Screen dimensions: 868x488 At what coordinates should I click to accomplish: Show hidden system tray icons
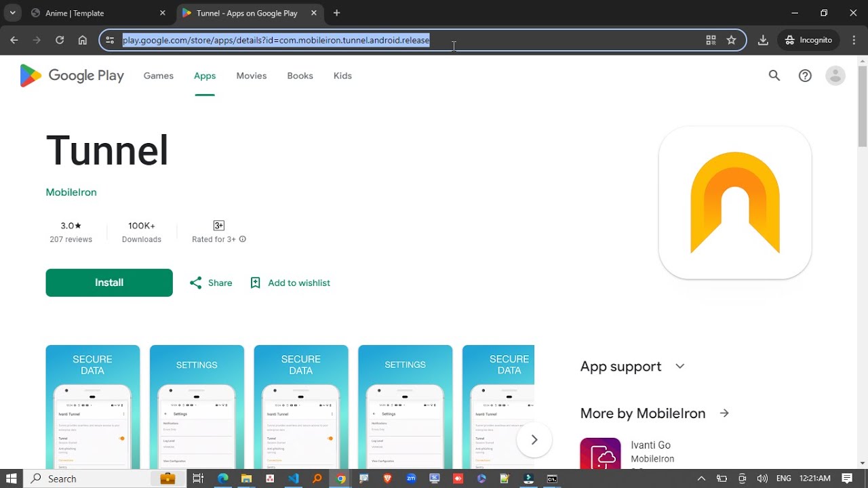(x=701, y=479)
